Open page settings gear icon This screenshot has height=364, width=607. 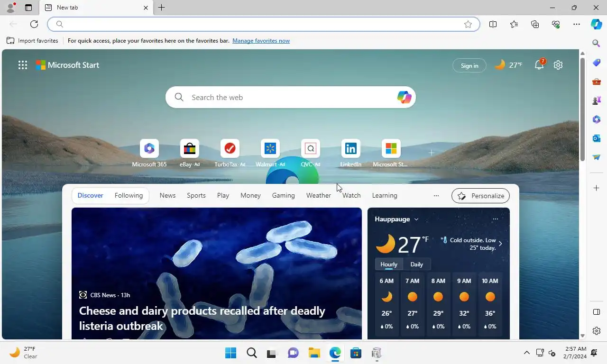point(558,65)
